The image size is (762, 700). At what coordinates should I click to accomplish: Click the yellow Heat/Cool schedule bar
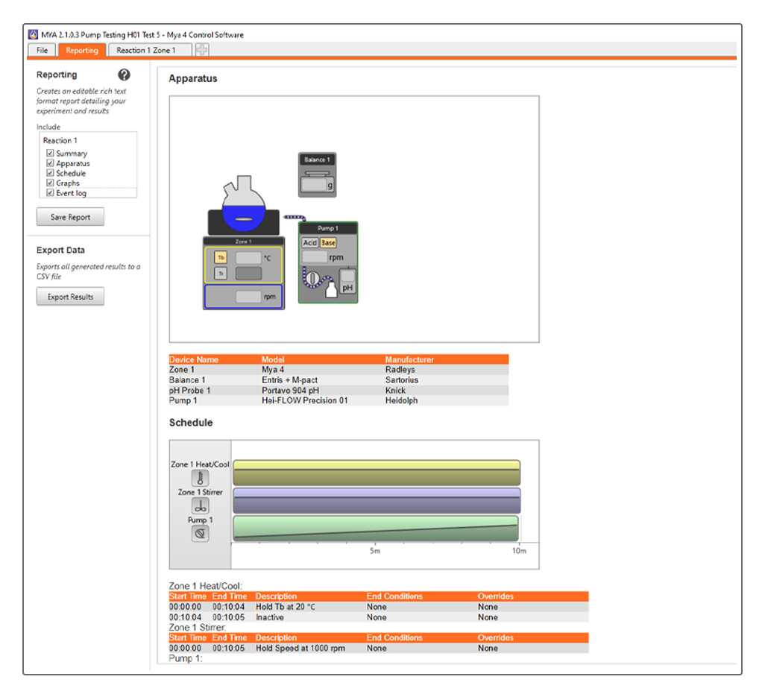[x=377, y=473]
